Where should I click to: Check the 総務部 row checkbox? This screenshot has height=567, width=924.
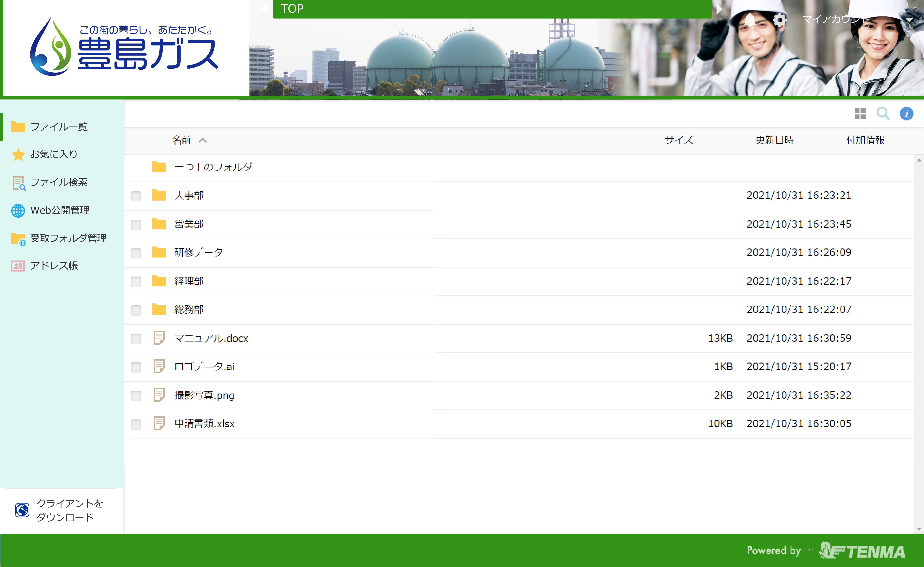pyautogui.click(x=136, y=310)
